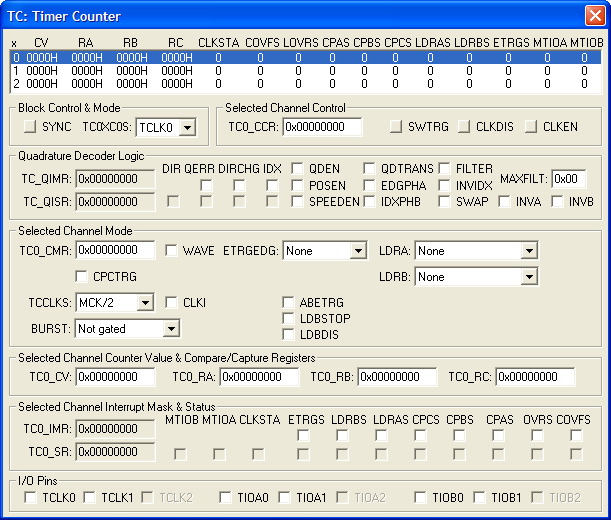The image size is (611, 520).
Task: Toggle ETRGS interrupt mask checkbox in IMR row
Action: 303,435
